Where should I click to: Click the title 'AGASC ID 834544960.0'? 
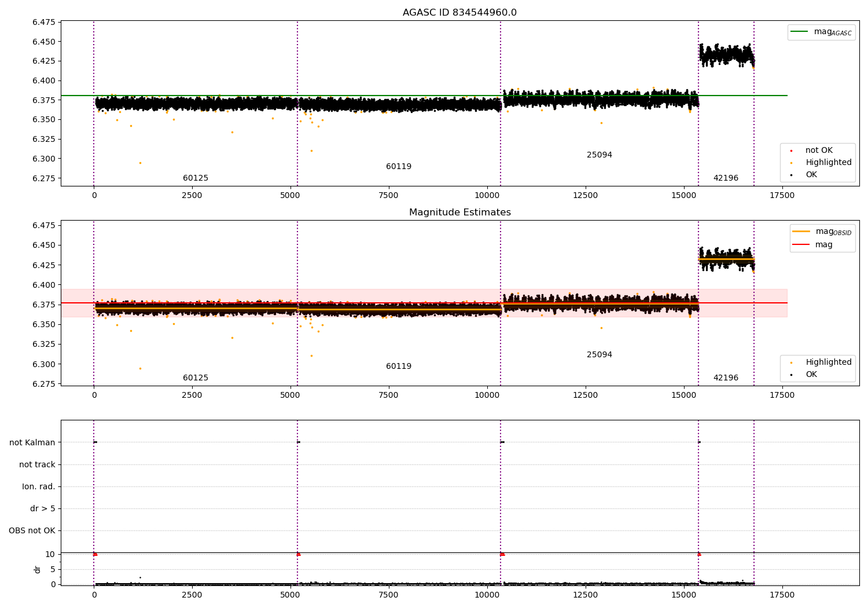click(x=459, y=13)
